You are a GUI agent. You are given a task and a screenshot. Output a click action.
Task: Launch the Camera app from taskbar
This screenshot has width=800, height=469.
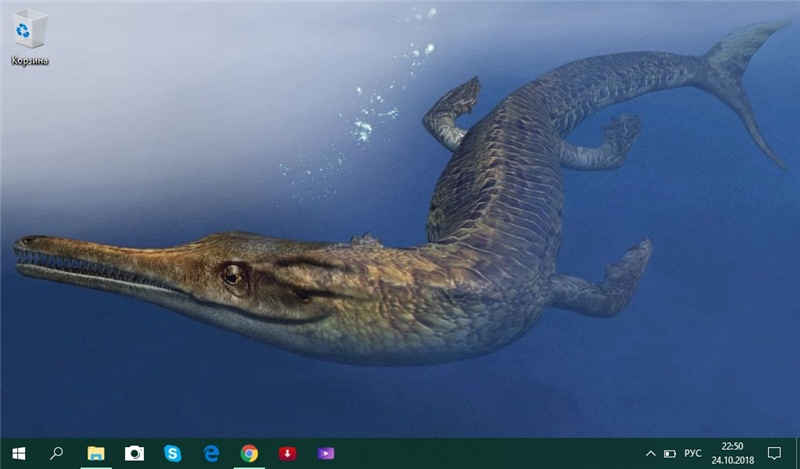coord(134,453)
